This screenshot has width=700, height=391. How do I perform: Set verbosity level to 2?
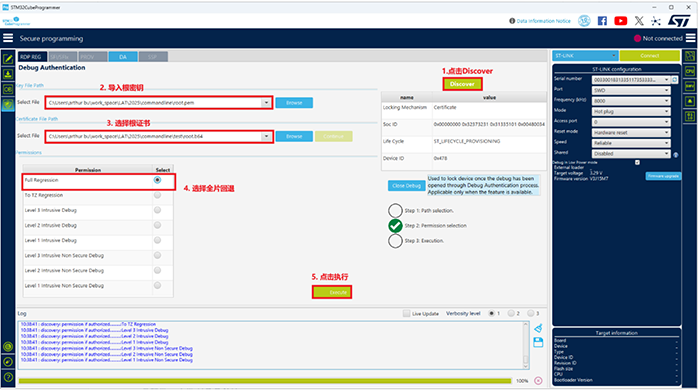pos(511,313)
